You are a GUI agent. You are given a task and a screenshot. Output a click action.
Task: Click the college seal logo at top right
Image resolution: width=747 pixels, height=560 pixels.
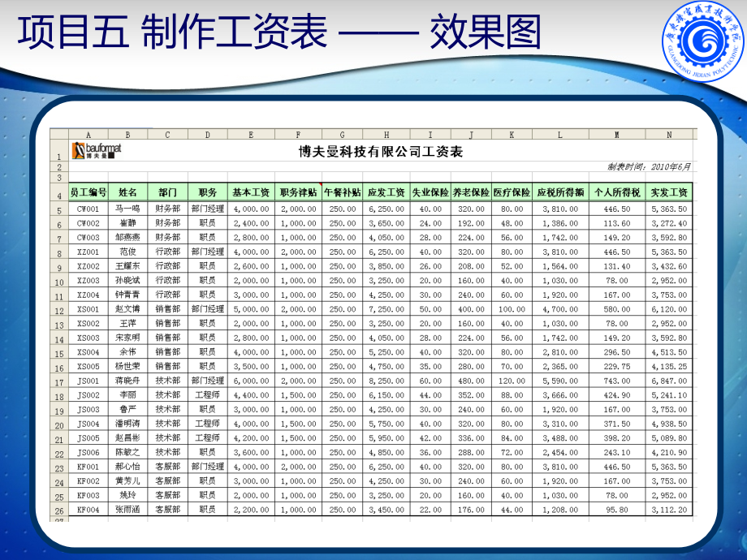[x=703, y=41]
